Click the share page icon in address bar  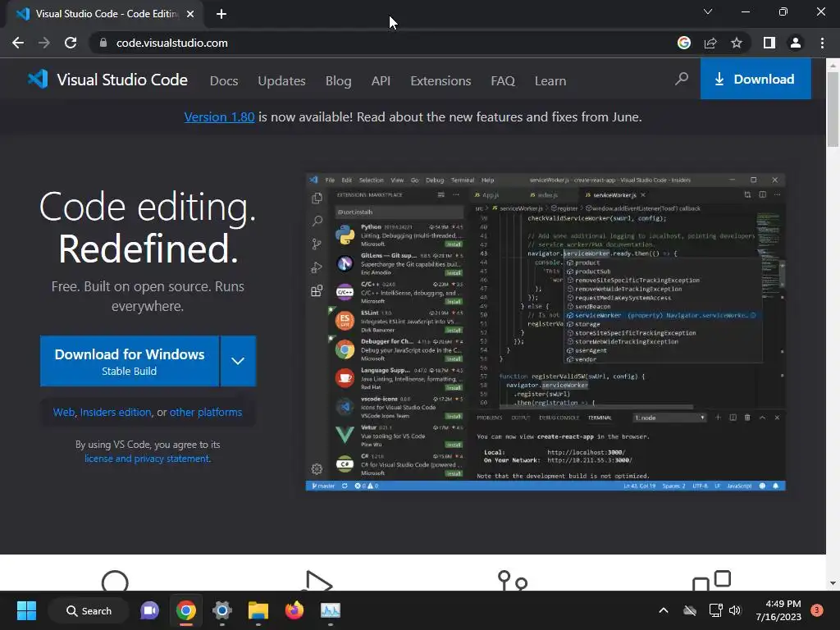coord(710,43)
